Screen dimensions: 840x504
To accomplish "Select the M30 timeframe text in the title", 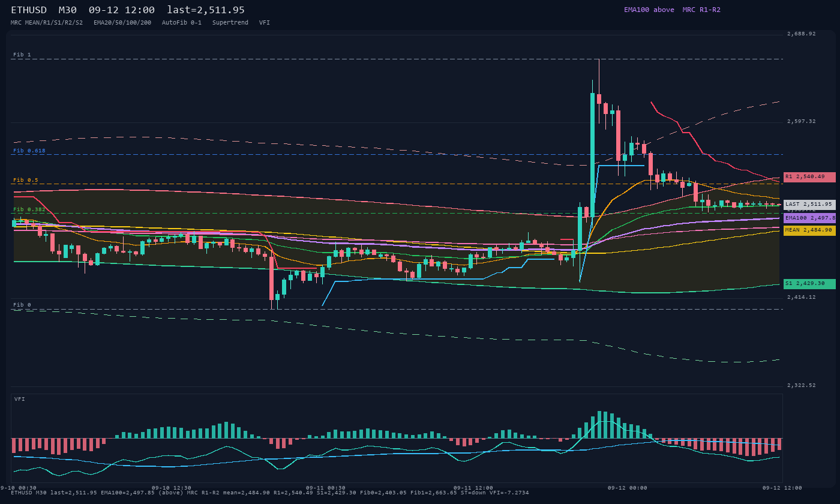I will pyautogui.click(x=67, y=10).
